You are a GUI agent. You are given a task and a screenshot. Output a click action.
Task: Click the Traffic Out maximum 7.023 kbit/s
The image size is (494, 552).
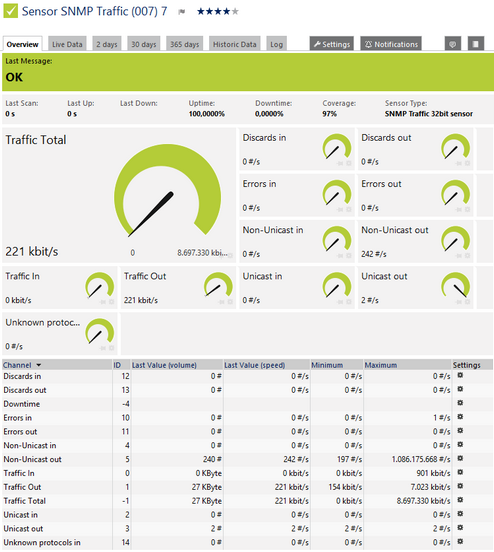pyautogui.click(x=430, y=487)
